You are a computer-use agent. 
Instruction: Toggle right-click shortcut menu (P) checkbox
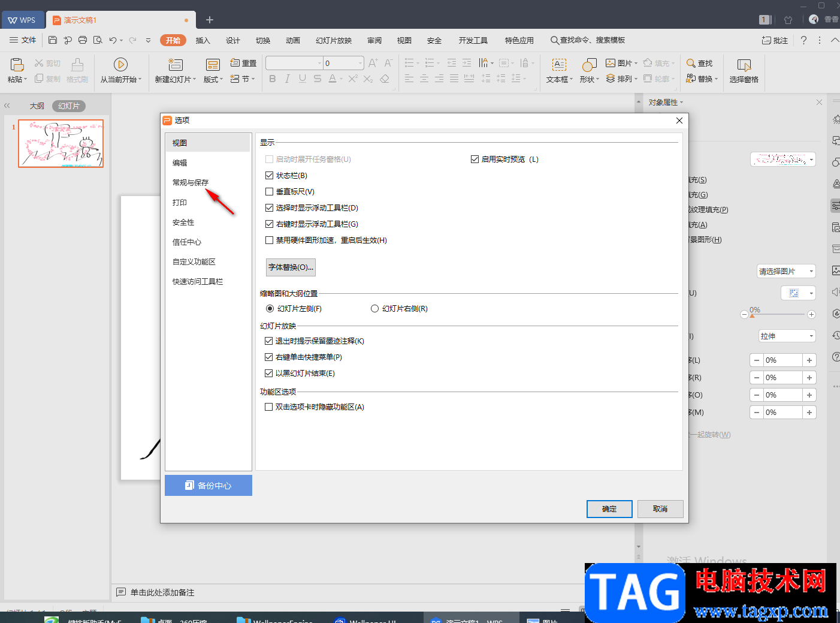click(x=268, y=357)
